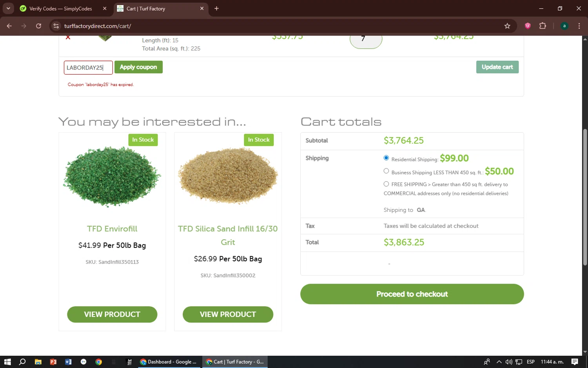This screenshot has height=368, width=588.
Task: Open the TFD Envirofill title link
Action: (112, 229)
